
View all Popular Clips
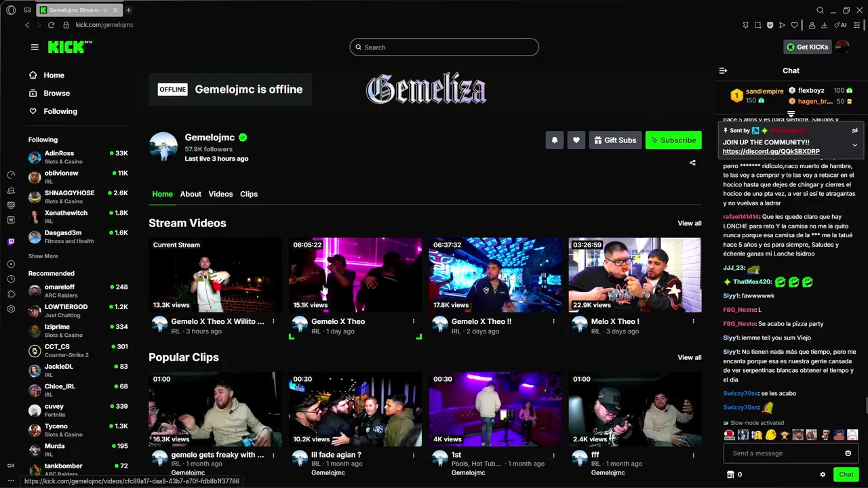(x=689, y=357)
